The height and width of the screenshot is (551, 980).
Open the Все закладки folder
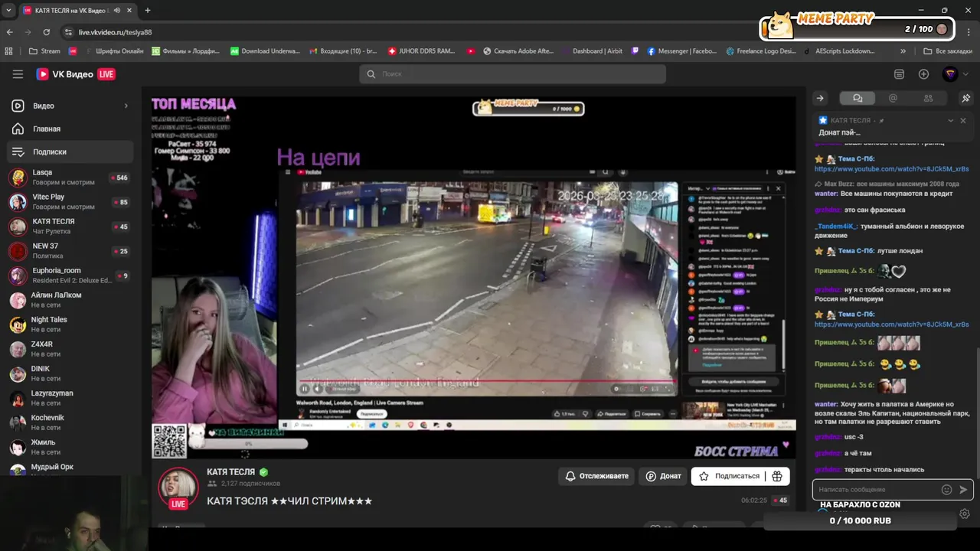point(948,51)
